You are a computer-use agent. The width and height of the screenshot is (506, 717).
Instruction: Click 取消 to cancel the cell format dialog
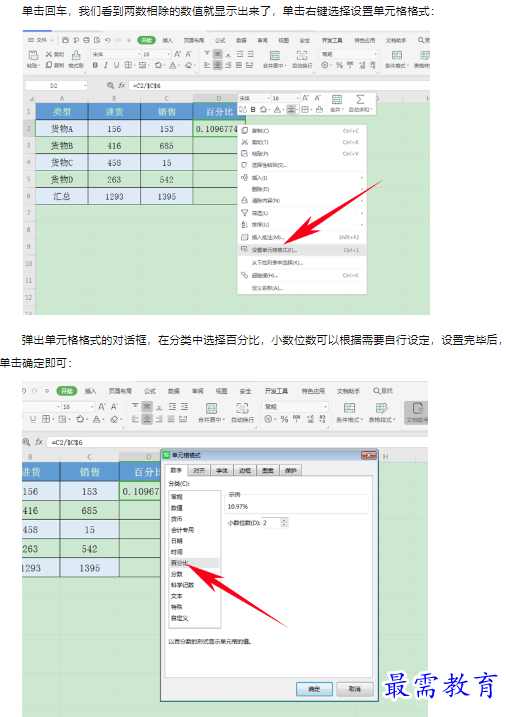[x=355, y=689]
